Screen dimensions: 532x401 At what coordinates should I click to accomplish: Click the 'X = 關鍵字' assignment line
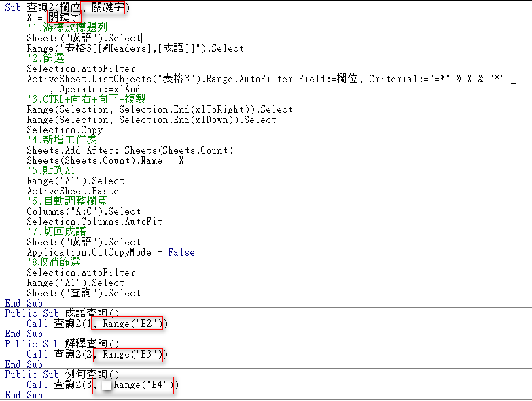click(x=54, y=17)
